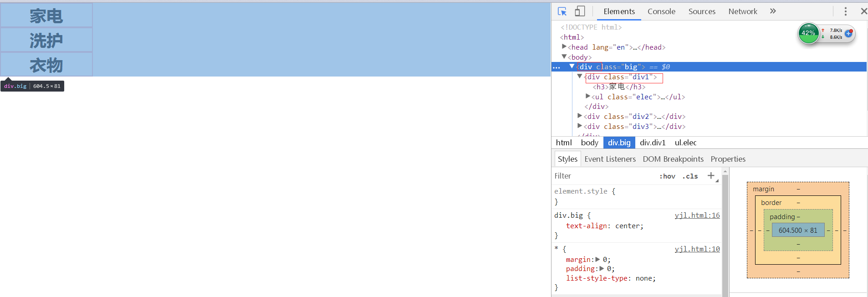Click the margin label in box model
This screenshot has width=868, height=297.
pyautogui.click(x=763, y=189)
